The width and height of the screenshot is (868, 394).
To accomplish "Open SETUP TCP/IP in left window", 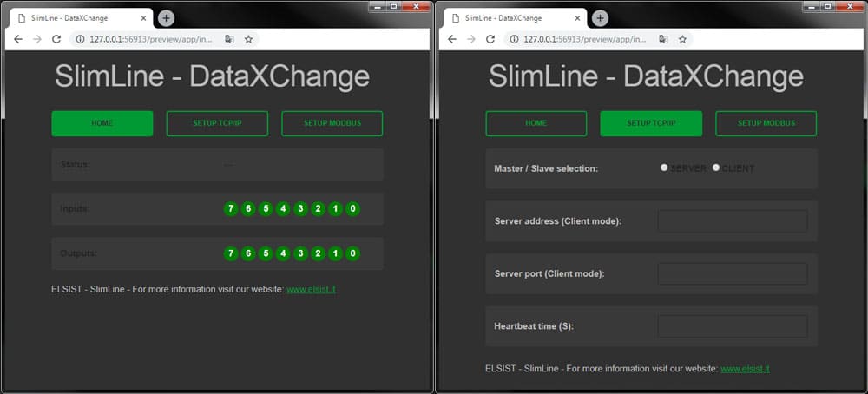I will pos(217,123).
